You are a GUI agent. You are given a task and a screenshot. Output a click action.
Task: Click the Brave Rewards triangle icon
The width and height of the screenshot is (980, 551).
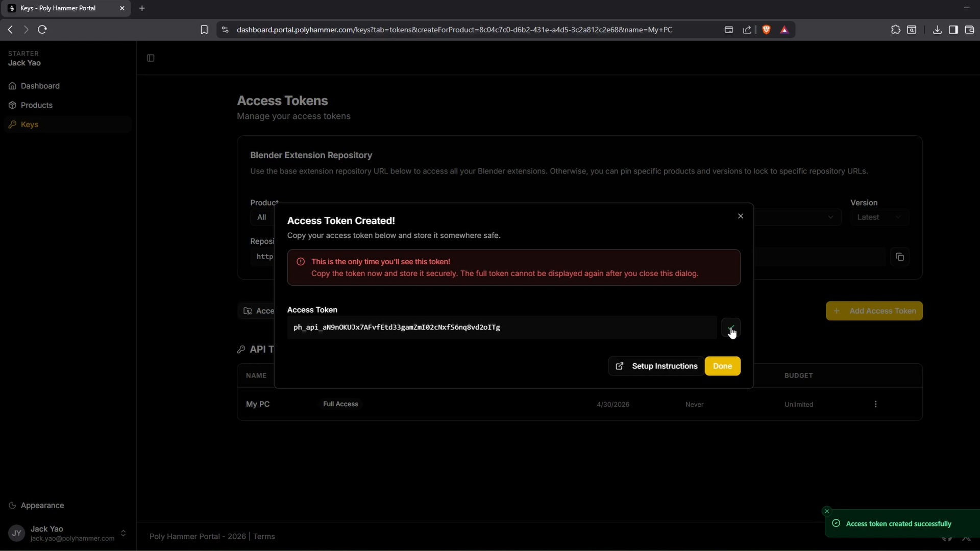pos(785,30)
